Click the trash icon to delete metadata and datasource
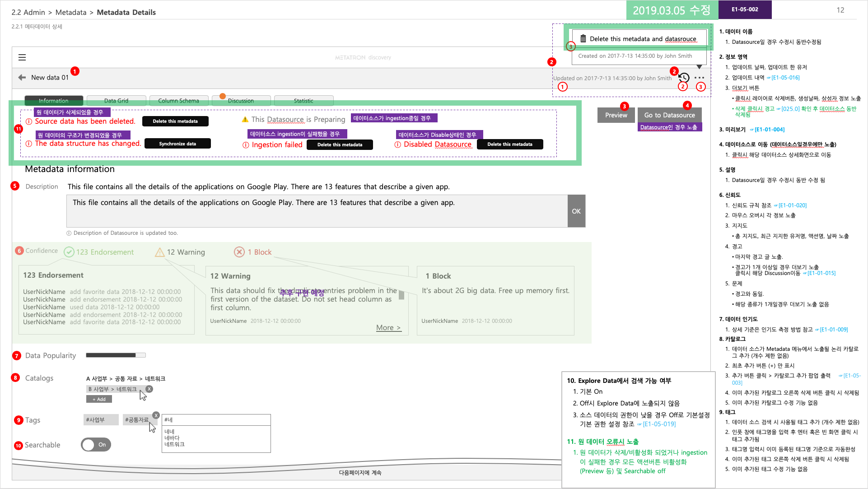Image resolution: width=868 pixels, height=489 pixels. (x=583, y=38)
